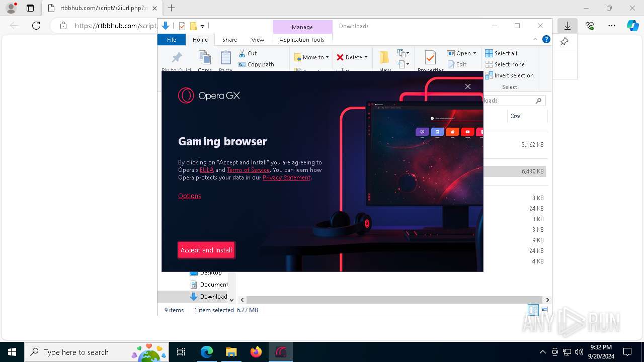Open the Options link in Opera GX installer
Screen dimensions: 644x362
click(x=190, y=196)
